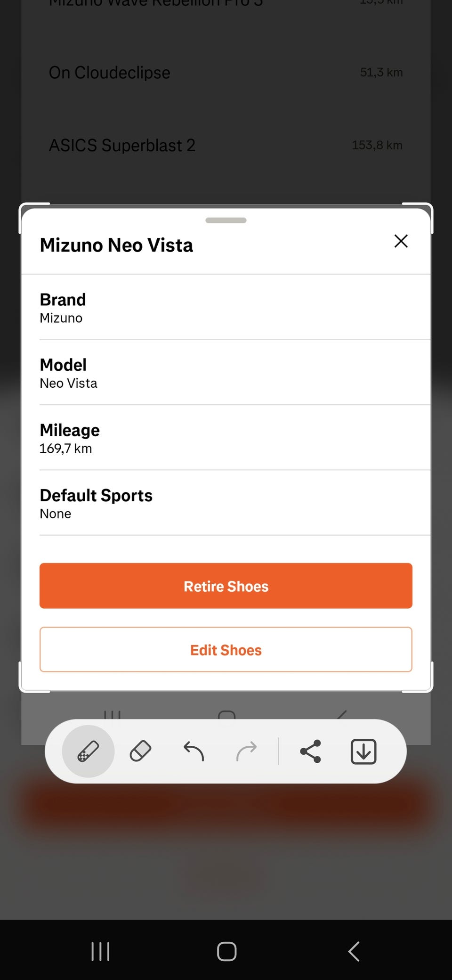
Task: Close the Mizuno Neo Vista sheet
Action: click(x=401, y=241)
